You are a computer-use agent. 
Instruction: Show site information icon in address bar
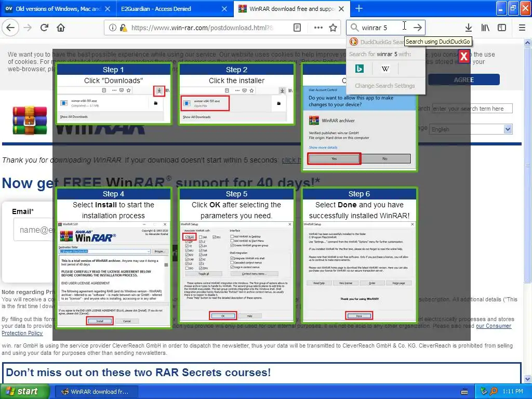coord(112,28)
